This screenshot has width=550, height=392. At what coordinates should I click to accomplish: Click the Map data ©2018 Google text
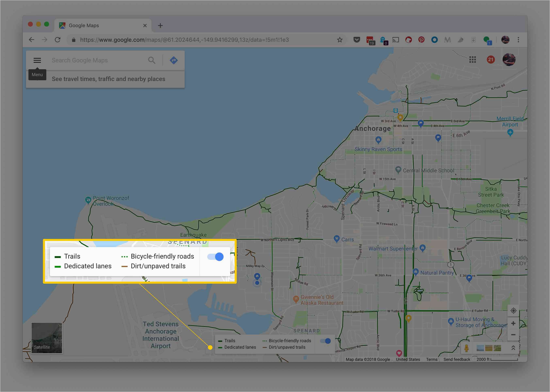click(x=368, y=359)
